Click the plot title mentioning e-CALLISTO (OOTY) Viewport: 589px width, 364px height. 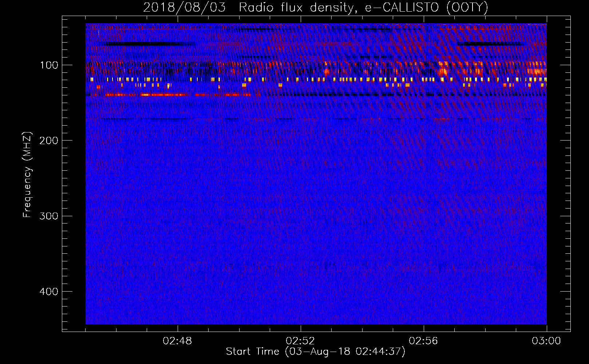(316, 7)
